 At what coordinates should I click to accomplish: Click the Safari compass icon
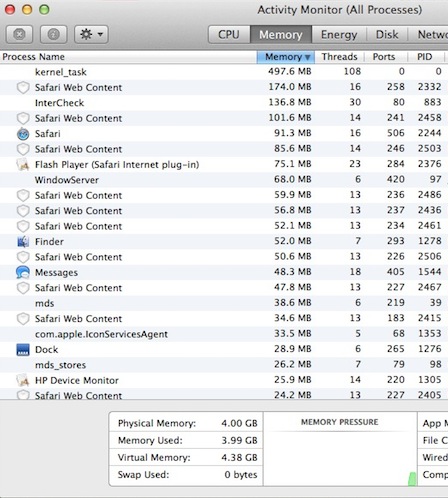tap(23, 134)
